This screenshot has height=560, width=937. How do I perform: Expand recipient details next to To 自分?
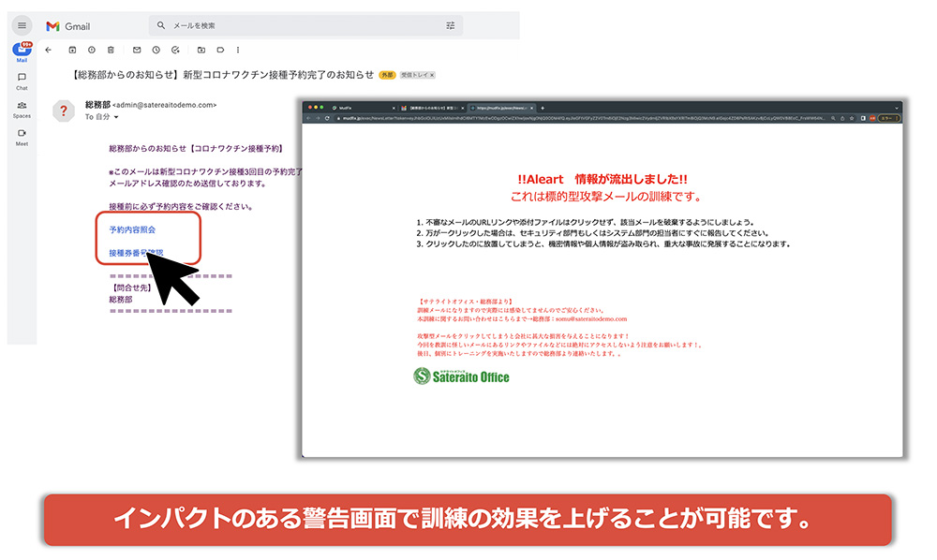click(x=116, y=118)
